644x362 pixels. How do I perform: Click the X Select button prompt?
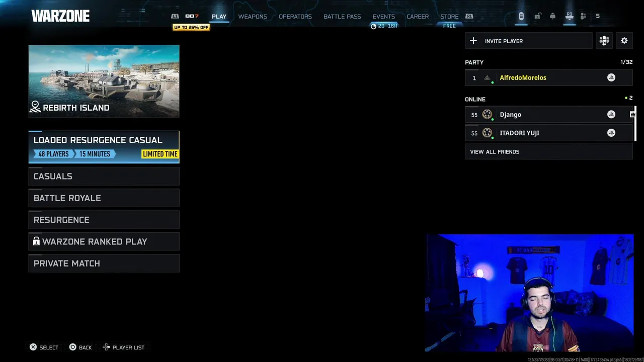click(44, 347)
